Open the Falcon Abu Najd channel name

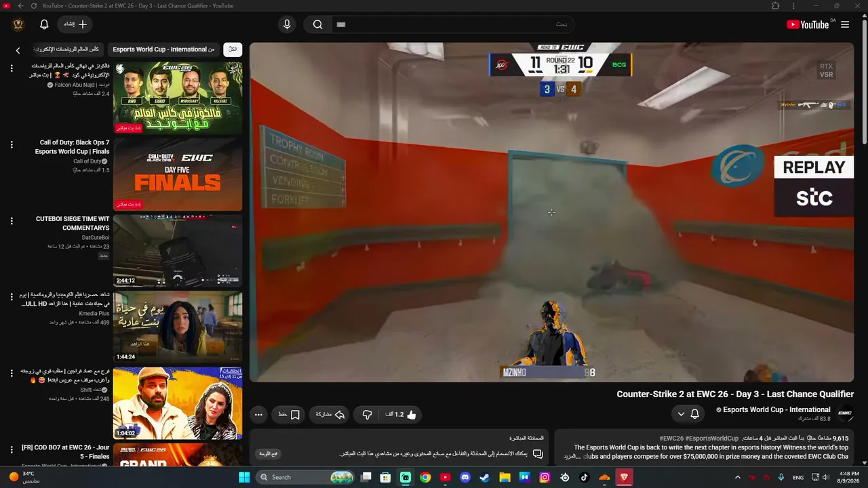pyautogui.click(x=82, y=85)
